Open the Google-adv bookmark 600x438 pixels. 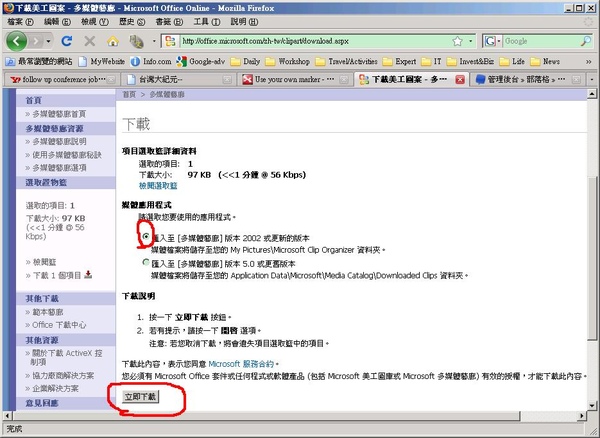pyautogui.click(x=201, y=61)
